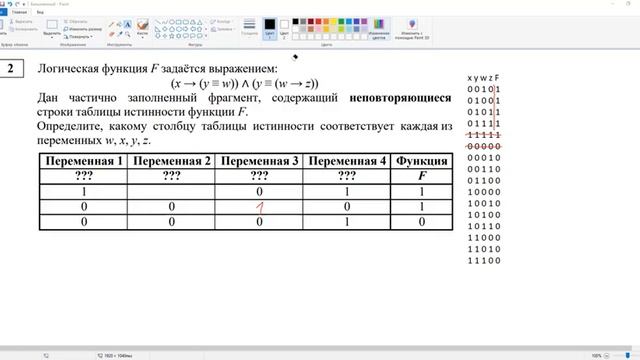This screenshot has width=640, height=360.
Task: Select Color 1 (foreground) box
Action: point(269,28)
